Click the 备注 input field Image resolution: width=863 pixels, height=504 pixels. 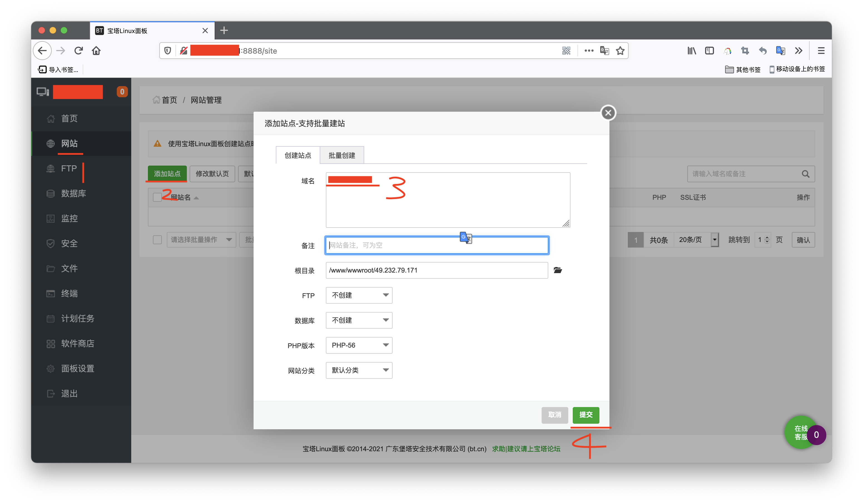coord(437,245)
